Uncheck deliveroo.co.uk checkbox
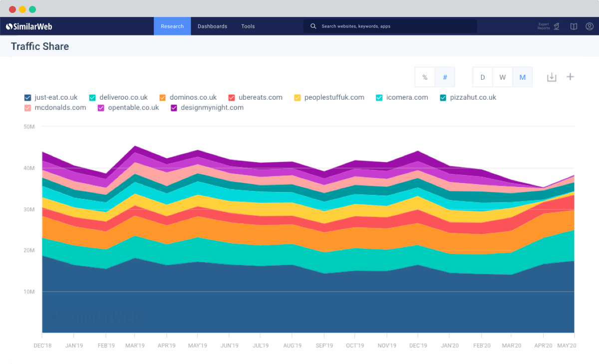The width and height of the screenshot is (599, 364). click(x=92, y=98)
